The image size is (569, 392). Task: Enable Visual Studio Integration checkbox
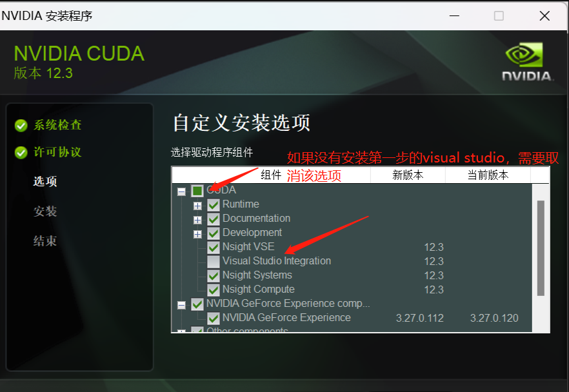(x=214, y=262)
